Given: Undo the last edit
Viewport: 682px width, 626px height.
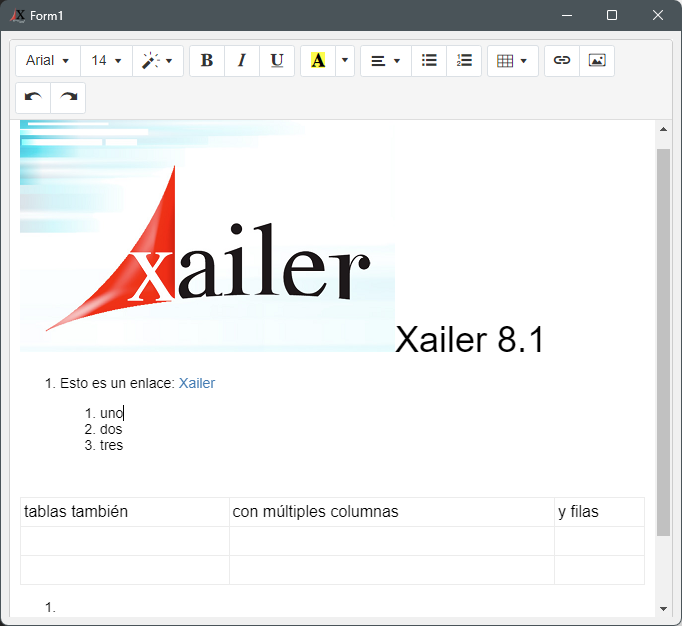Looking at the screenshot, I should [33, 97].
